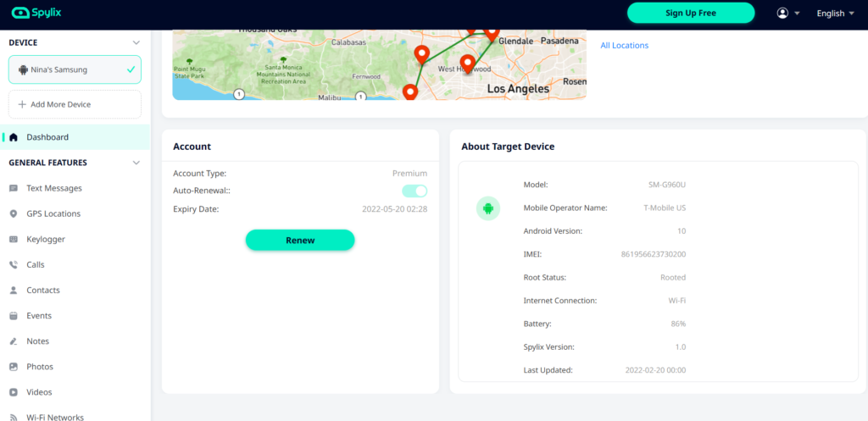Click the Renew button

300,240
